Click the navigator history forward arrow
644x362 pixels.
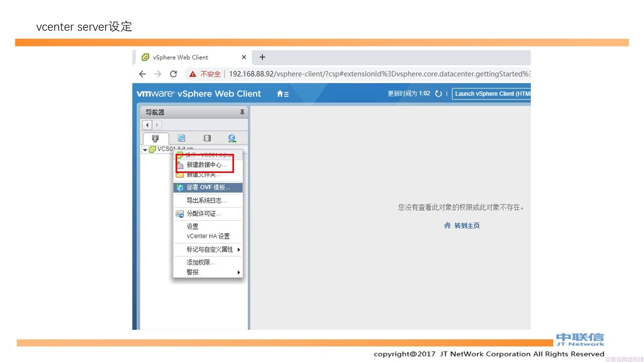[x=157, y=125]
